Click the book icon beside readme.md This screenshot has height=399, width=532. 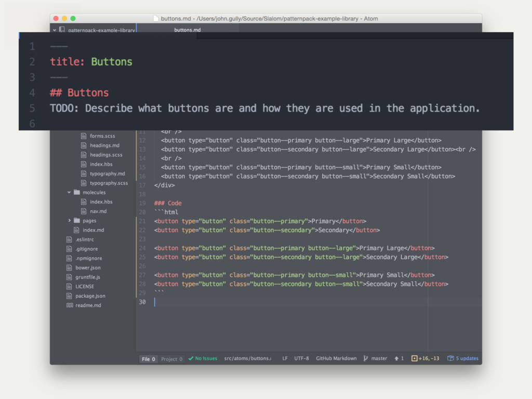(70, 305)
